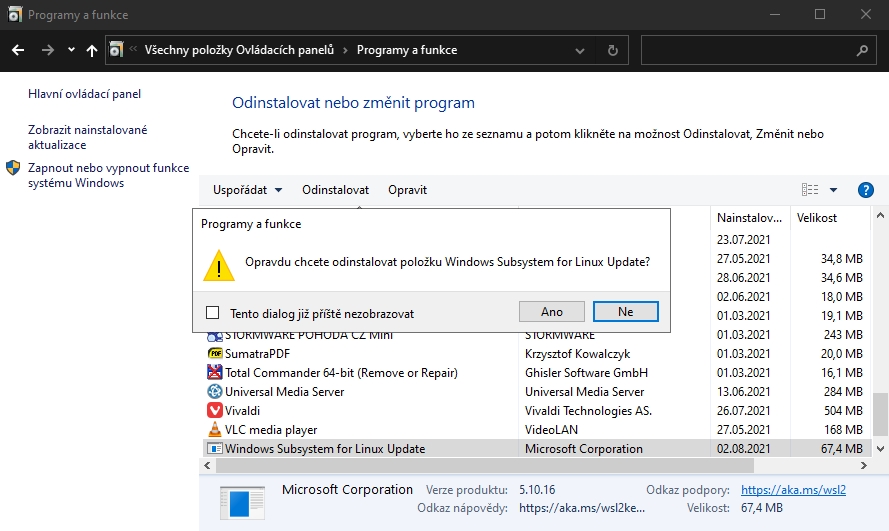Select the Windows Subsystem for Linux Update icon
The width and height of the screenshot is (889, 531).
point(215,448)
